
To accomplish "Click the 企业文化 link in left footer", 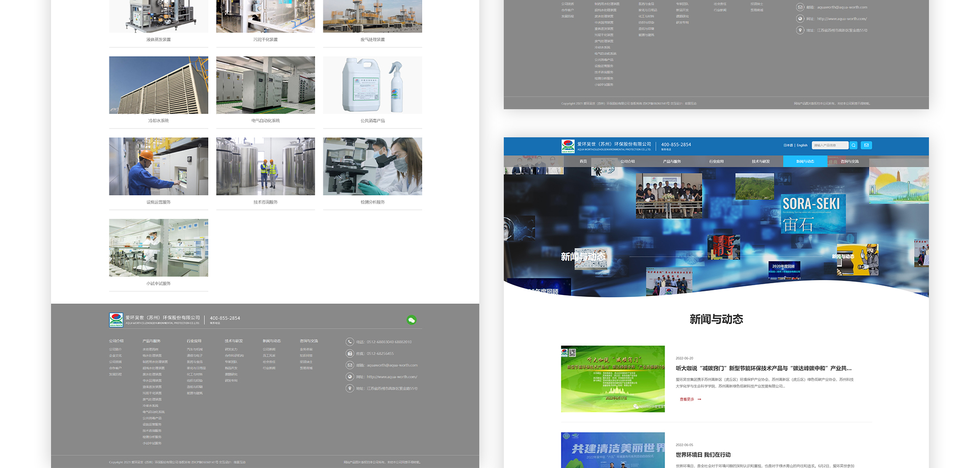I will pyautogui.click(x=115, y=356).
